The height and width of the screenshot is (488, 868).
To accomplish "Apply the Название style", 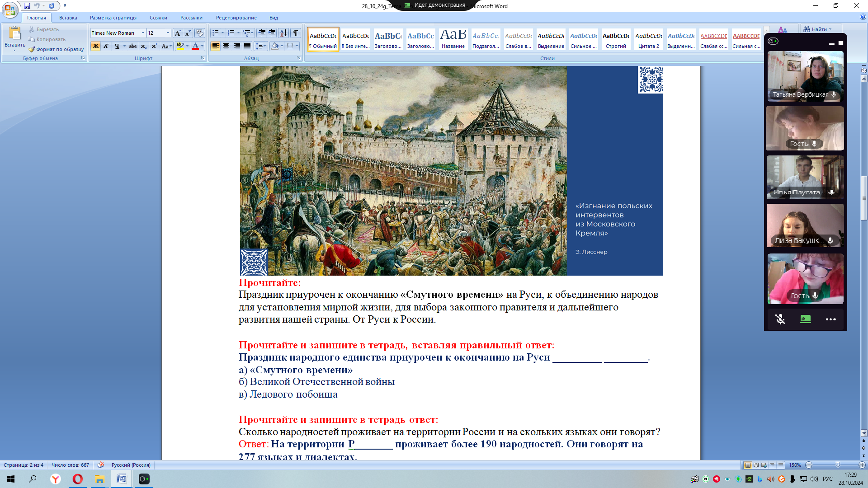I will (x=453, y=39).
